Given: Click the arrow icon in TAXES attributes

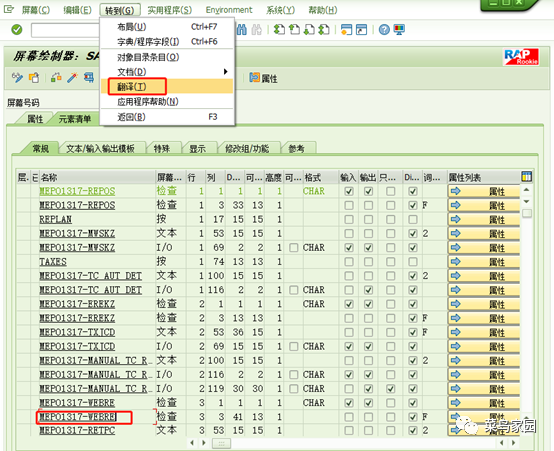Looking at the screenshot, I should 456,262.
